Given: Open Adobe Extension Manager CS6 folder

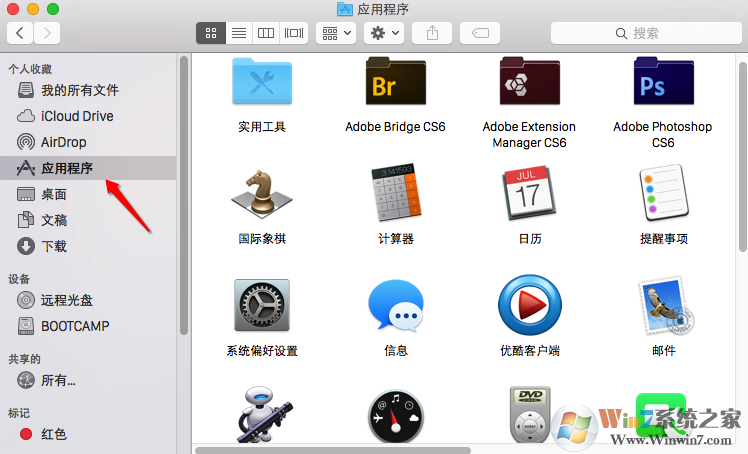Looking at the screenshot, I should point(530,82).
